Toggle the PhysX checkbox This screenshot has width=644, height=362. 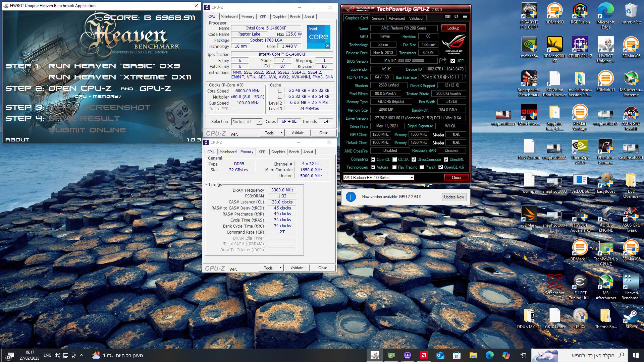click(422, 167)
